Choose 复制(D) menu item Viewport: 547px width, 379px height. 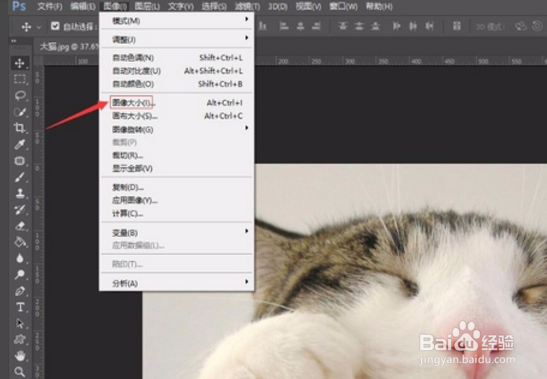[177, 187]
